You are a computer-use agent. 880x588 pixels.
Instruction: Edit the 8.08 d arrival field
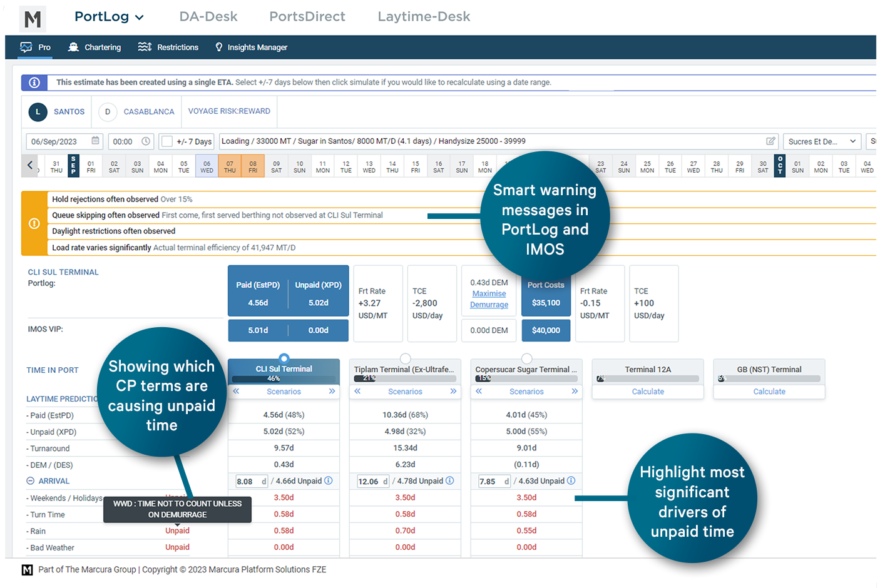coord(252,482)
